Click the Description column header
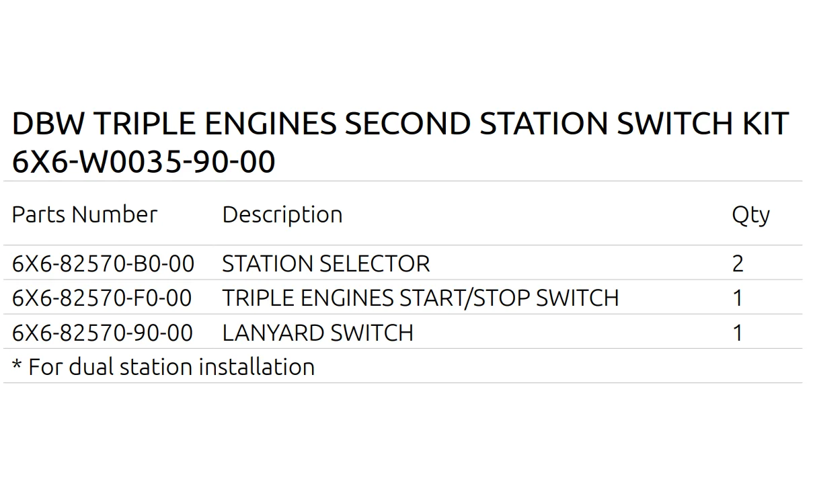813x504 pixels. pos(282,214)
